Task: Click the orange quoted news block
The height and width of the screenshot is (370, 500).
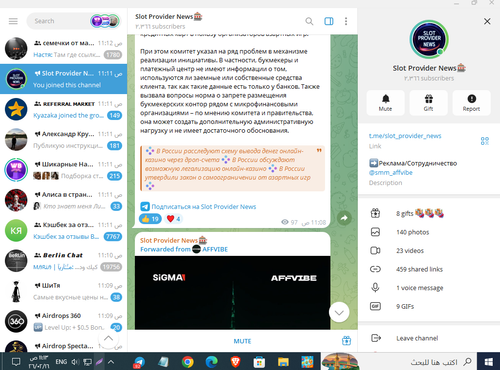Action: pyautogui.click(x=232, y=168)
